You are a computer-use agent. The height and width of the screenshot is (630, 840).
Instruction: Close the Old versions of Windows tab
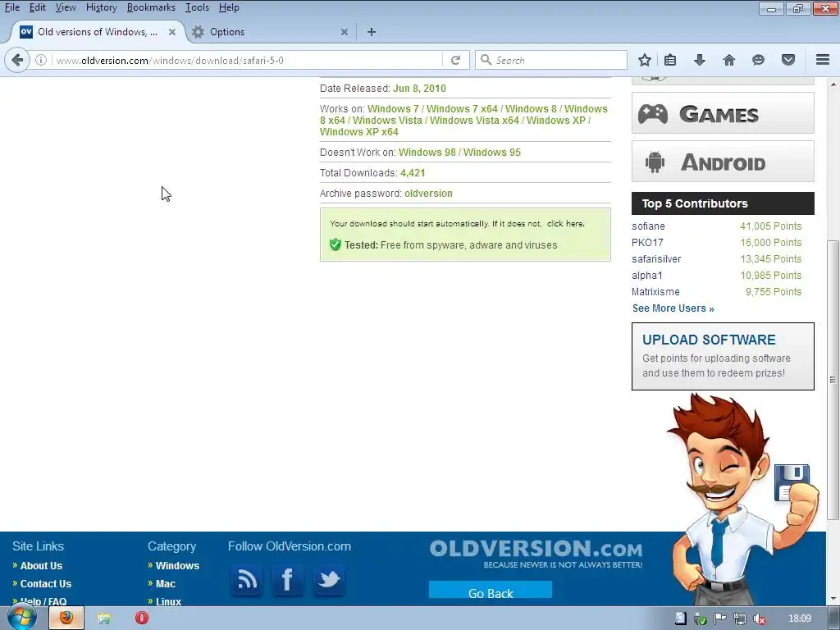(x=172, y=32)
